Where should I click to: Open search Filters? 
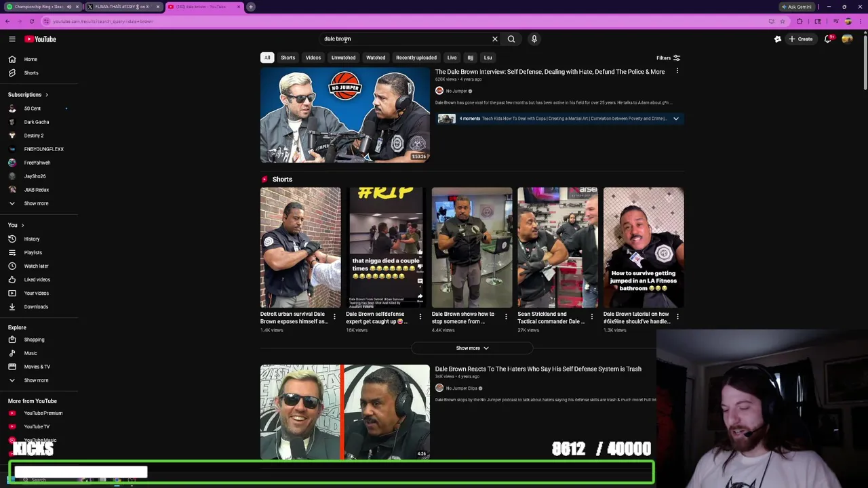[668, 58]
